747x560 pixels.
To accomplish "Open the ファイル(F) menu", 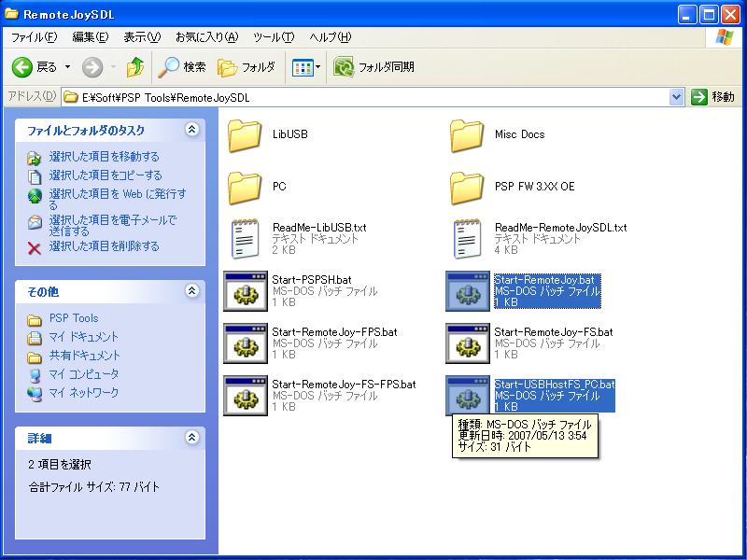I will [34, 37].
